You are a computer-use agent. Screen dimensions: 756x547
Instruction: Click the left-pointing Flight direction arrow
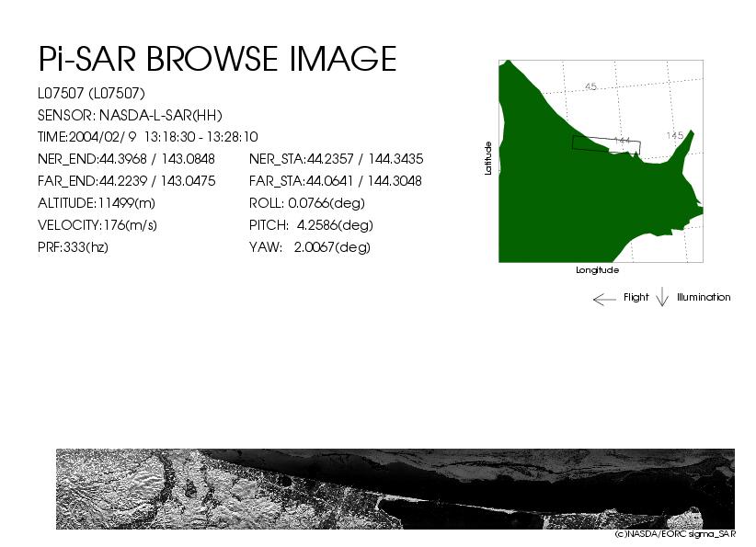pos(604,300)
